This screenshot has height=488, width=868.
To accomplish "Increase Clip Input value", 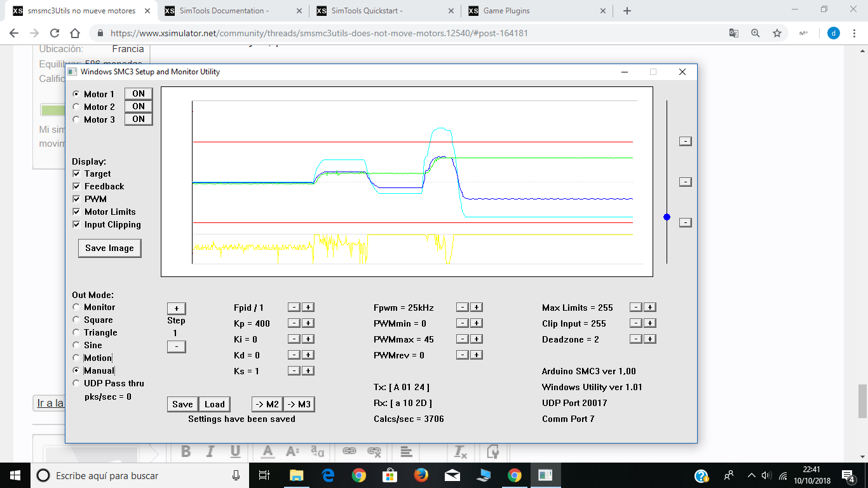I will (x=649, y=323).
